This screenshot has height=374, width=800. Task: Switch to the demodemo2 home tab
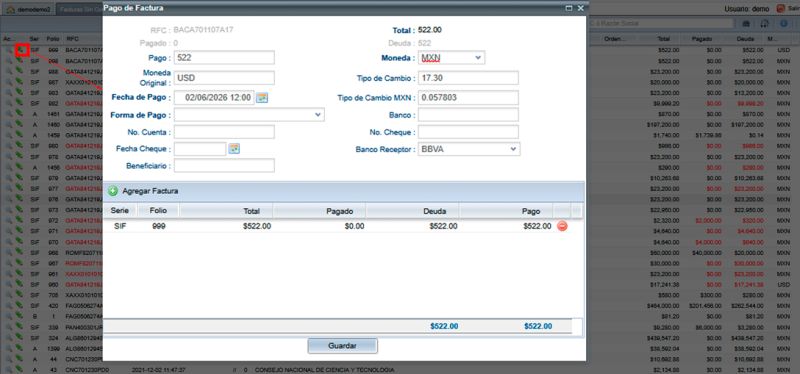[x=28, y=10]
